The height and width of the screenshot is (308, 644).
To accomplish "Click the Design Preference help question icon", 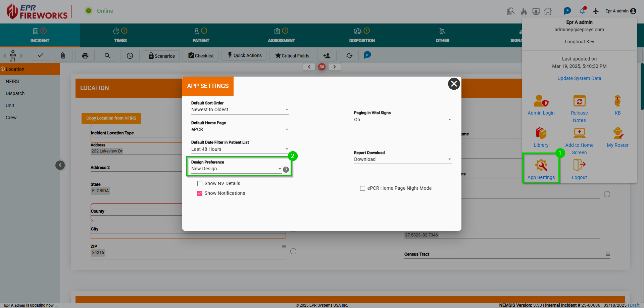I will coord(286,170).
